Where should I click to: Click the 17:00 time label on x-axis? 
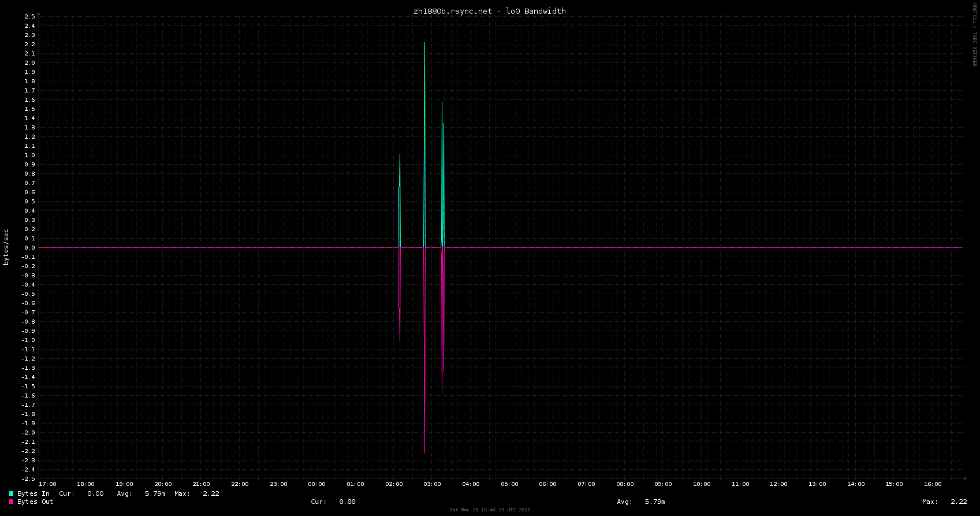click(x=47, y=484)
